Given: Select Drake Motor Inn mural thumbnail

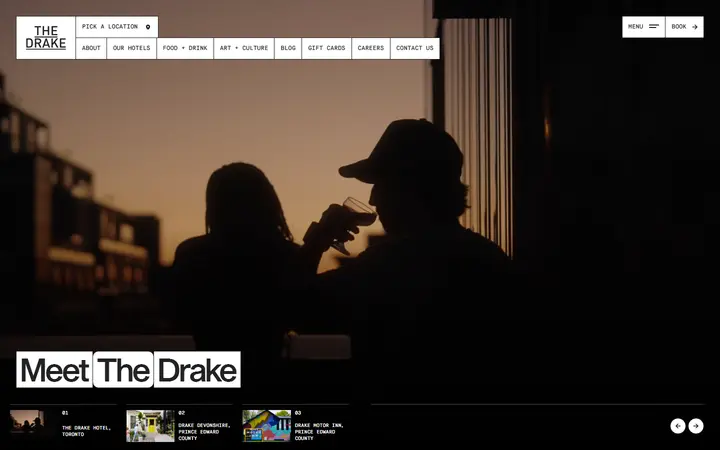Looking at the screenshot, I should click(x=266, y=426).
